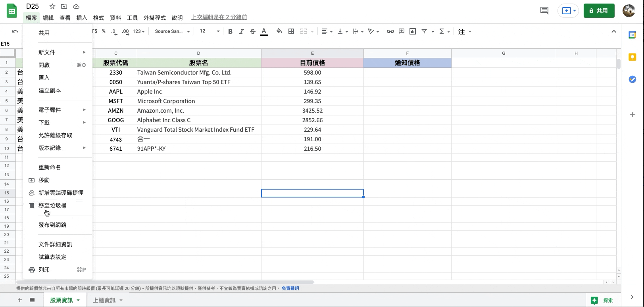Open the text color picker
Image resolution: width=644 pixels, height=307 pixels.
pos(264,31)
